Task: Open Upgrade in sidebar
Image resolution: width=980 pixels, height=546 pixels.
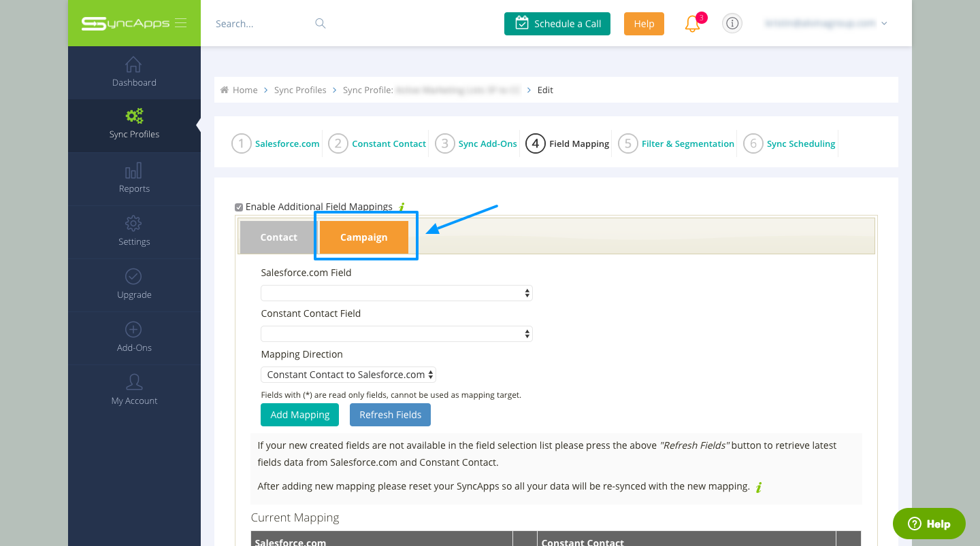Action: click(134, 285)
